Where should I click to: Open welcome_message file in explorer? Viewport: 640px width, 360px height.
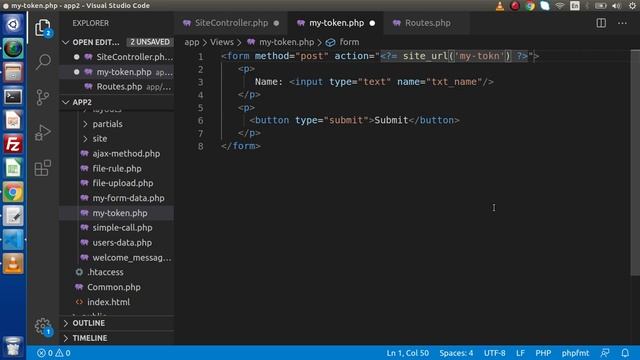tap(131, 258)
